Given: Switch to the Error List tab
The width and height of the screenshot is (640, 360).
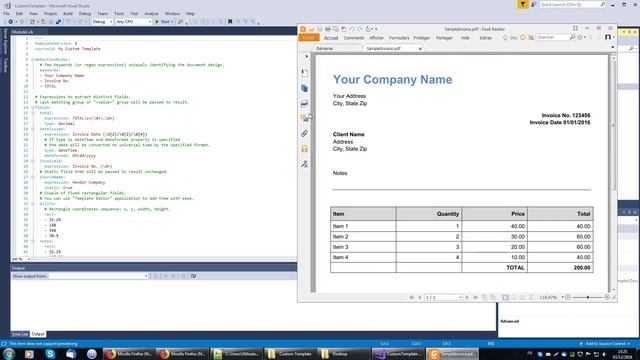Looking at the screenshot, I should [x=20, y=334].
